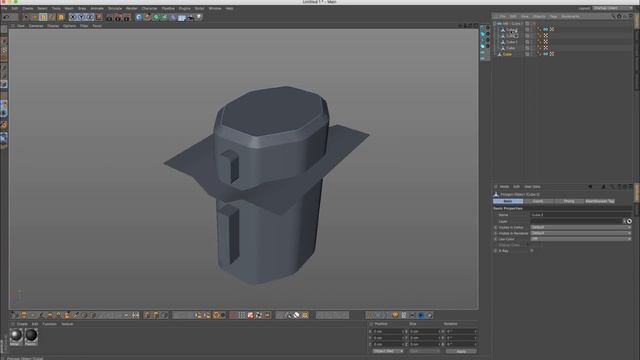The width and height of the screenshot is (640, 360).
Task: Toggle the Enable Snap icon
Action: (x=4, y=125)
